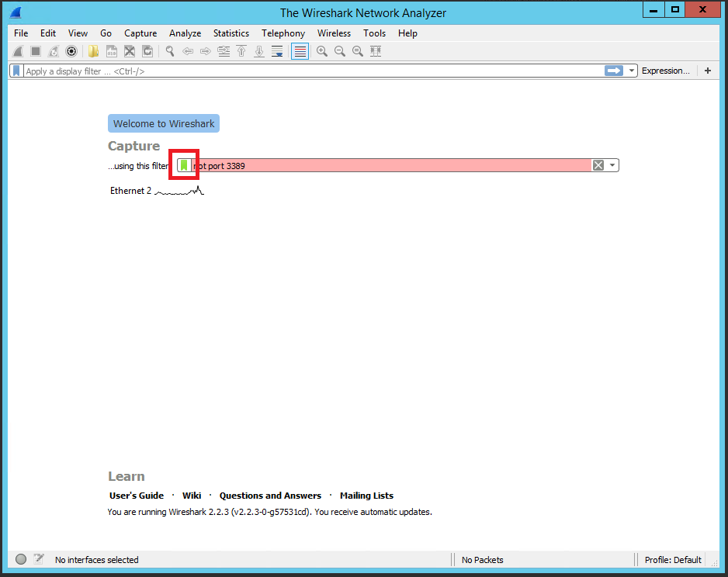Open capture options gear icon
The height and width of the screenshot is (577, 728).
pos(71,51)
